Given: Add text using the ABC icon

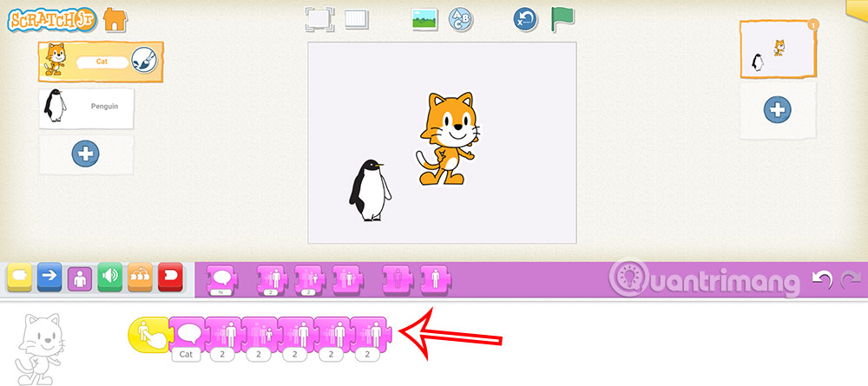Looking at the screenshot, I should coord(461,19).
